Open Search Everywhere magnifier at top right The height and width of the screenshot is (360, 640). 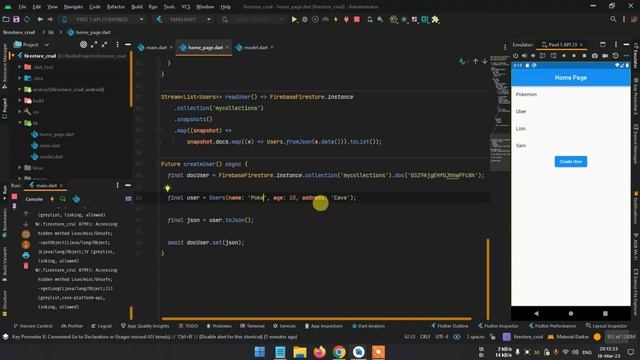(613, 19)
